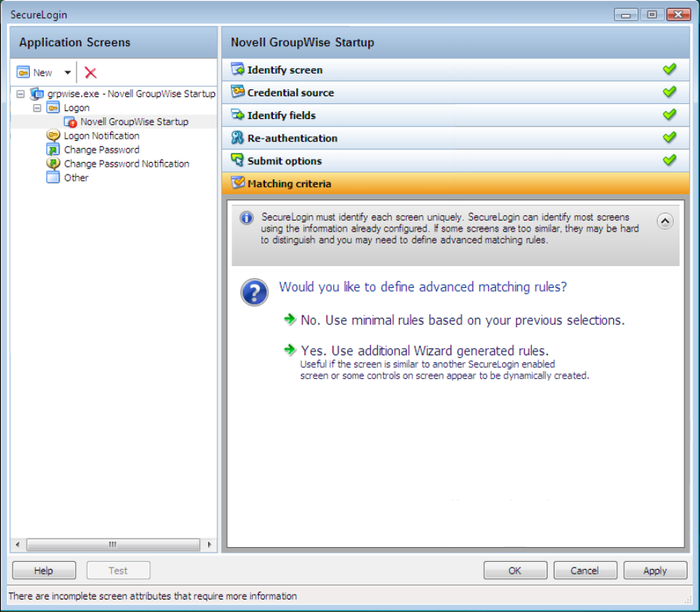Select the Logon tree item text
The image size is (700, 612).
[x=77, y=108]
